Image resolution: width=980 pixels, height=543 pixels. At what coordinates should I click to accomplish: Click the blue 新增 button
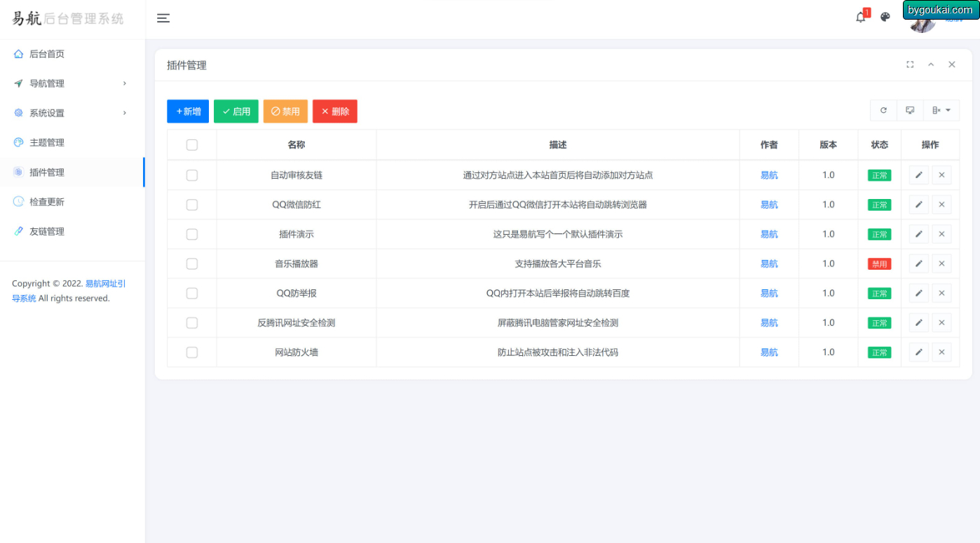point(188,111)
